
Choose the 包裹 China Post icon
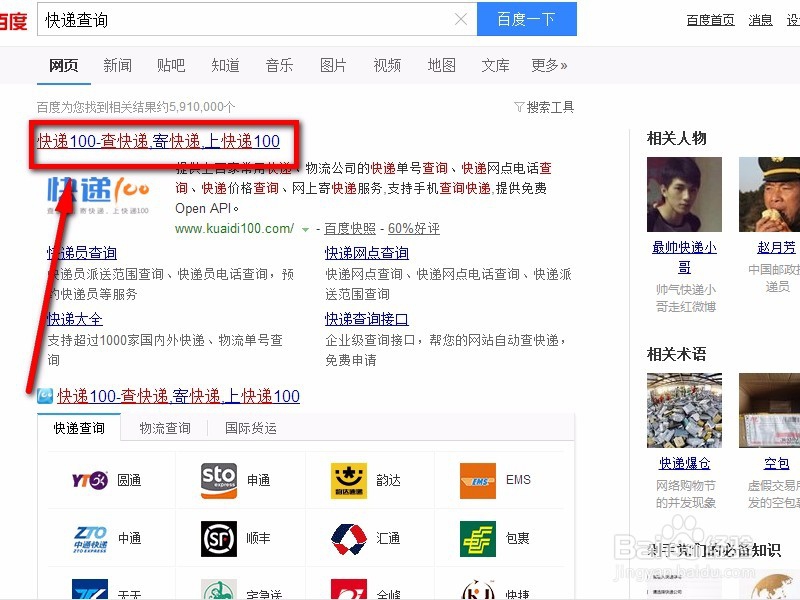tap(478, 539)
